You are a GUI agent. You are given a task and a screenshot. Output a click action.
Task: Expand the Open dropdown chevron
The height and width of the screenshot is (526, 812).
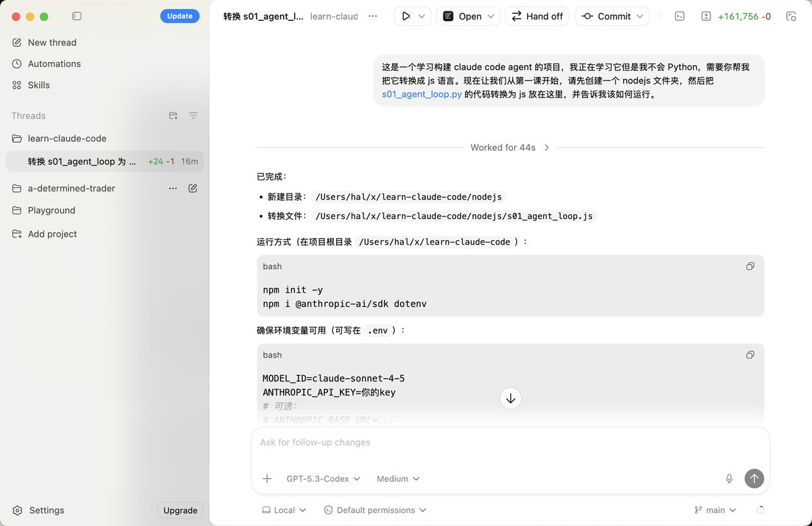point(491,16)
